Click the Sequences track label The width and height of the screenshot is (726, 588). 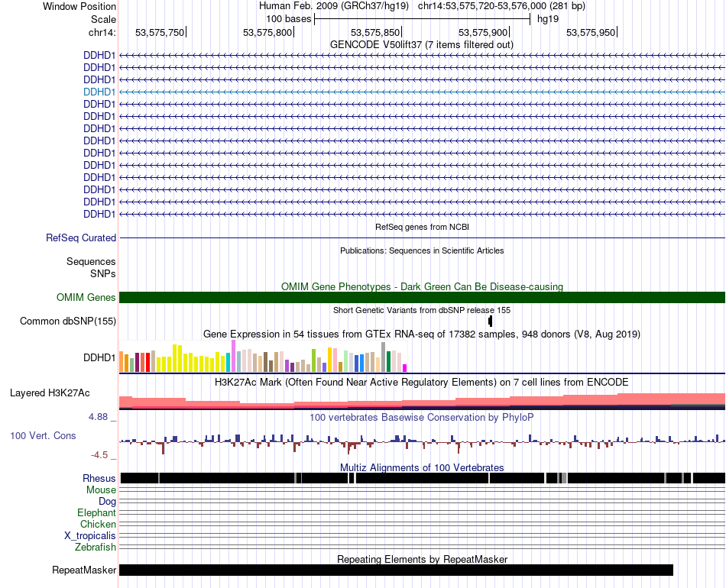[91, 261]
